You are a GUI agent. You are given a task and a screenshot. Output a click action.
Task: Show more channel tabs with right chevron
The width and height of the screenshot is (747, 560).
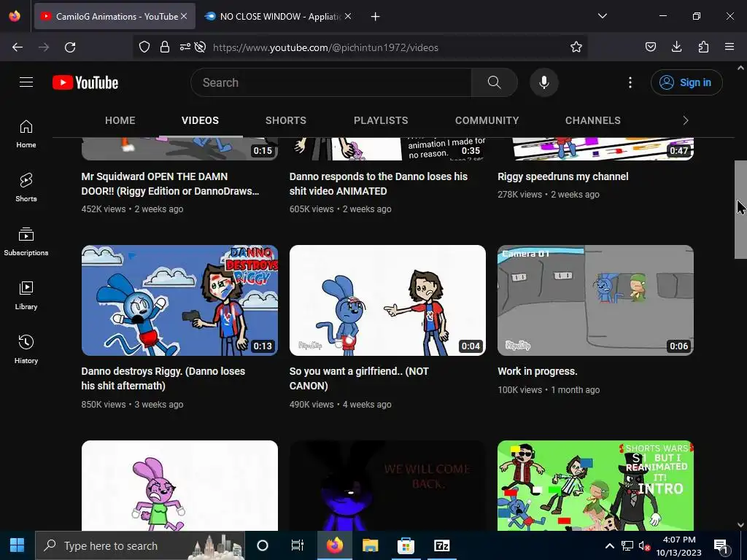(686, 120)
